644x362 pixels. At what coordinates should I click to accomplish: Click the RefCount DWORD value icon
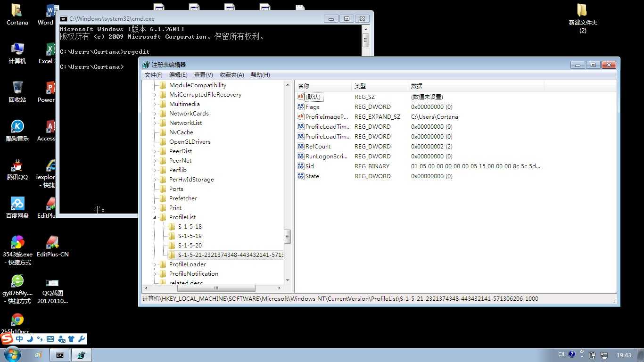(x=301, y=146)
